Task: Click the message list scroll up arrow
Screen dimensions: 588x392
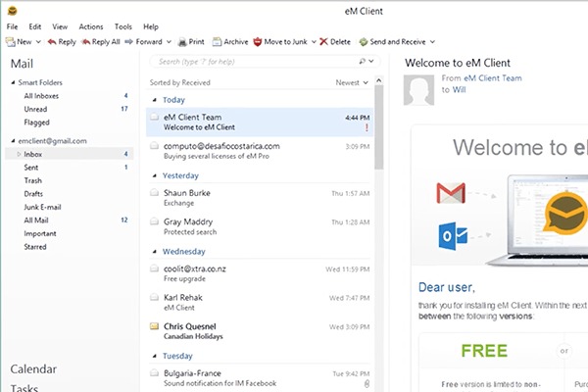Action: [x=378, y=80]
